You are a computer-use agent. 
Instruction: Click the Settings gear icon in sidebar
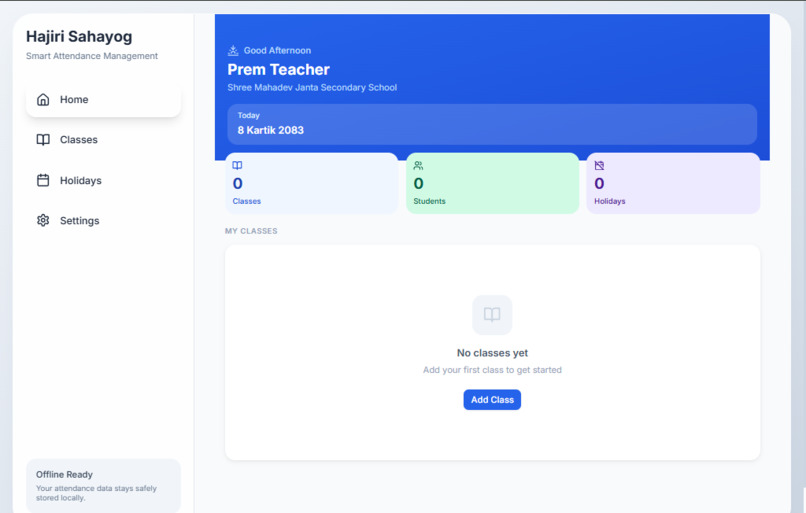tap(43, 221)
